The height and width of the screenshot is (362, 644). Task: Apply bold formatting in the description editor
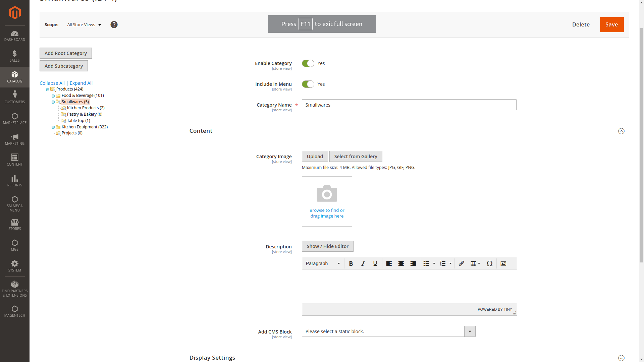pyautogui.click(x=351, y=263)
